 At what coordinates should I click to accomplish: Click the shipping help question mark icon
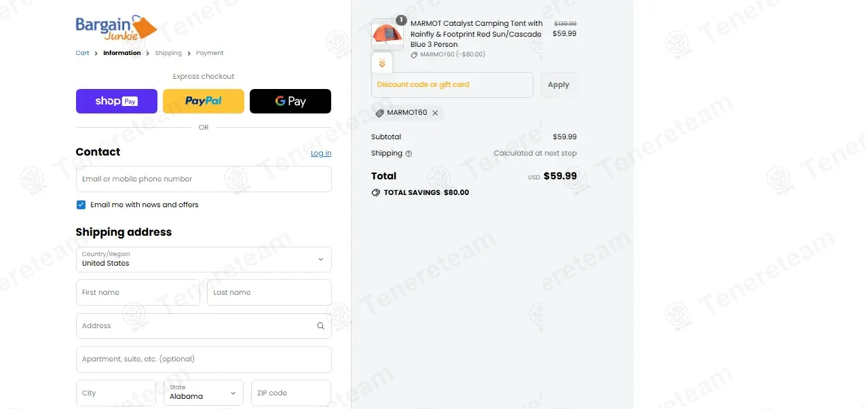pyautogui.click(x=409, y=154)
